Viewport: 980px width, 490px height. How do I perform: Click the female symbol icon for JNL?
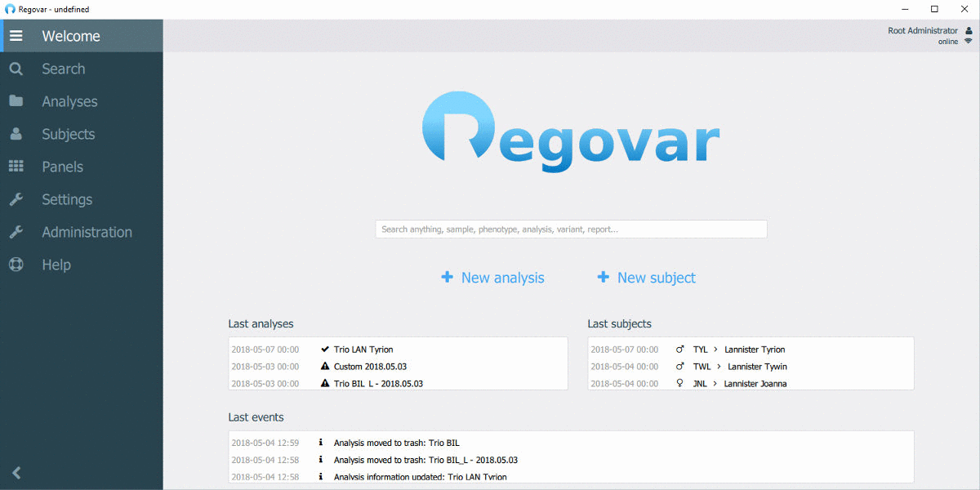[x=680, y=383]
